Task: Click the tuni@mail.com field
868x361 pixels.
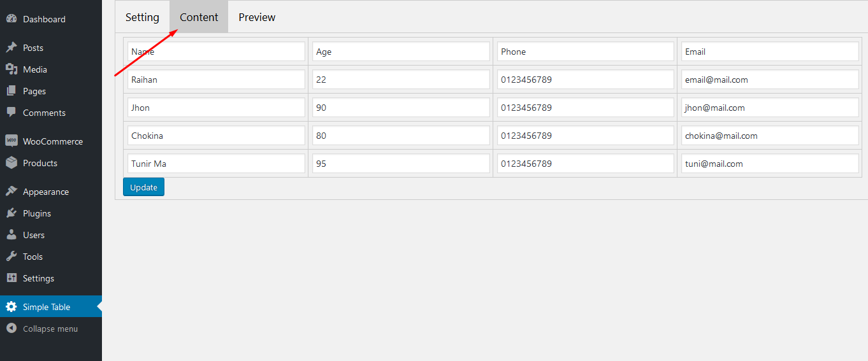Action: [x=770, y=164]
